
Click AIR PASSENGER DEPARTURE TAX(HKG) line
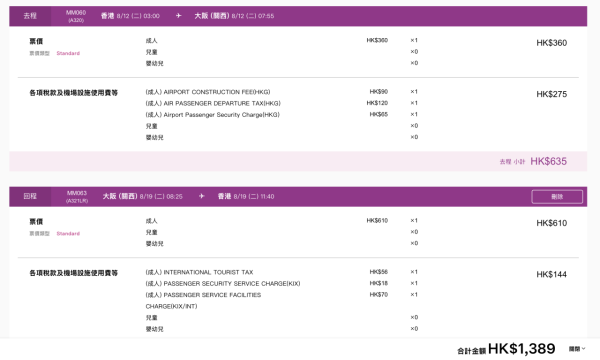coord(213,103)
